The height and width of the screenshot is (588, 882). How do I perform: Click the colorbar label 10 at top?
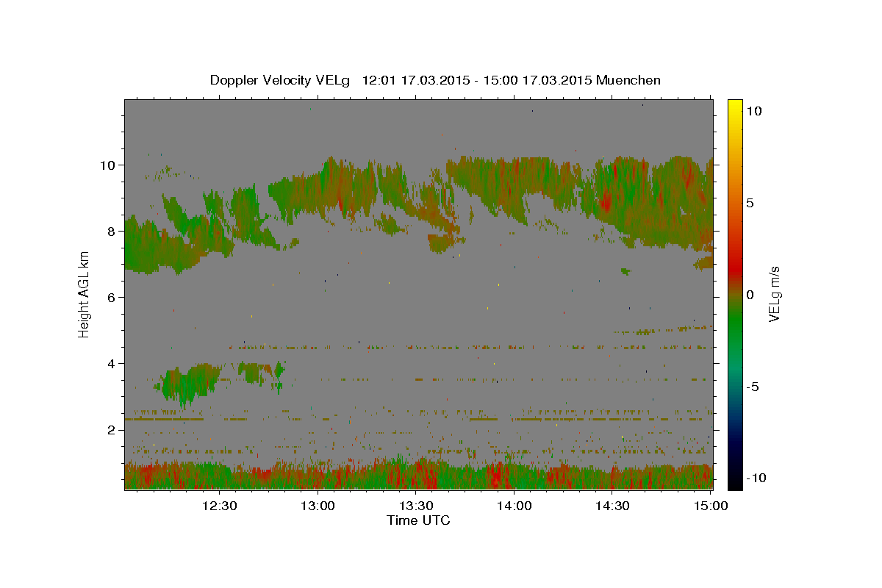[755, 110]
